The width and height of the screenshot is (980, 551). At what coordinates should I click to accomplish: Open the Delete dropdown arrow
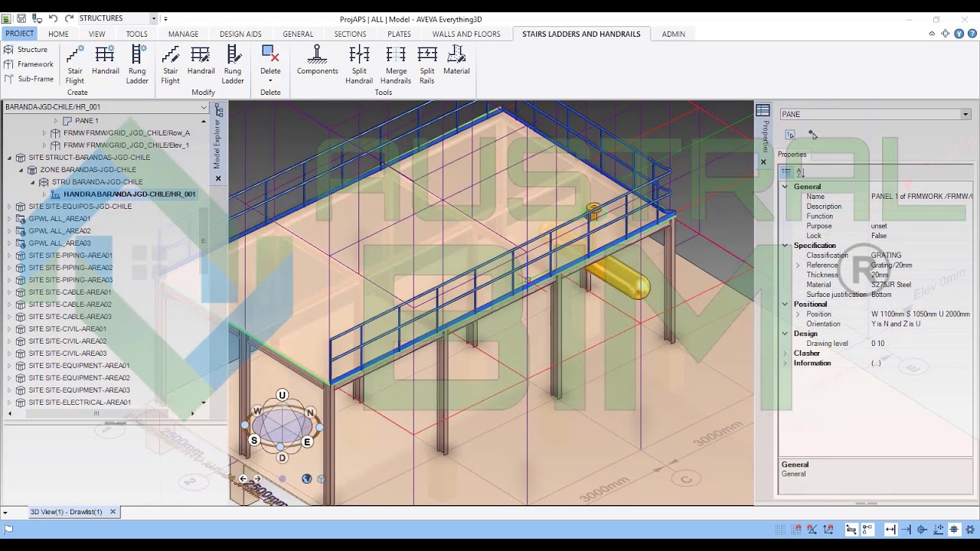pyautogui.click(x=270, y=81)
